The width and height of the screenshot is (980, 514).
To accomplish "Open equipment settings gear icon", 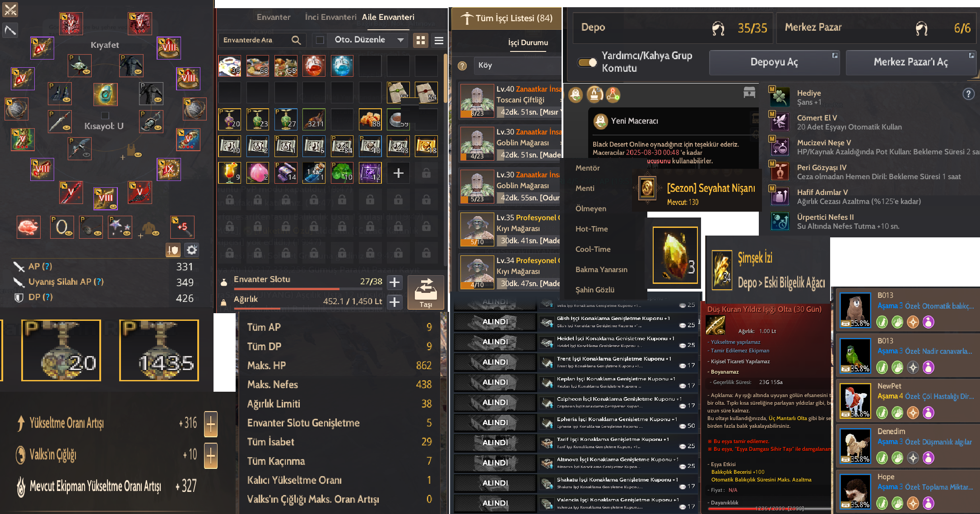I will (192, 250).
